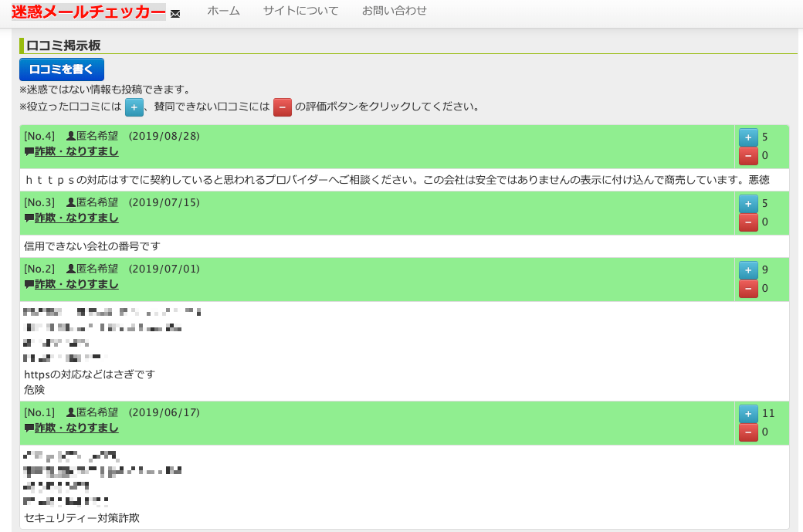Screen dimensions: 803x532
Task: Select 詐欺・なりすまし category in review No.1
Action: [x=76, y=428]
